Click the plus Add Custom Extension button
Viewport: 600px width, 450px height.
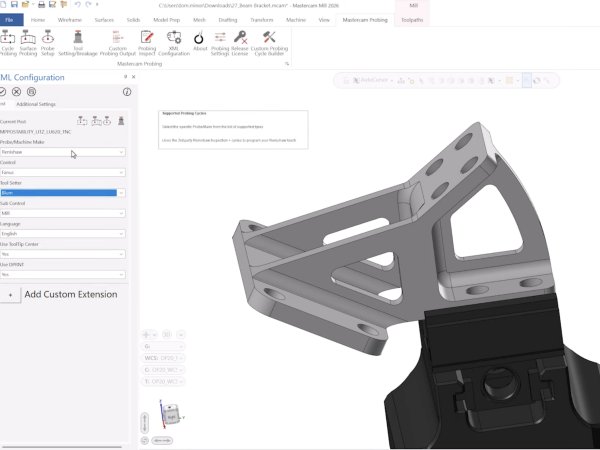point(10,295)
